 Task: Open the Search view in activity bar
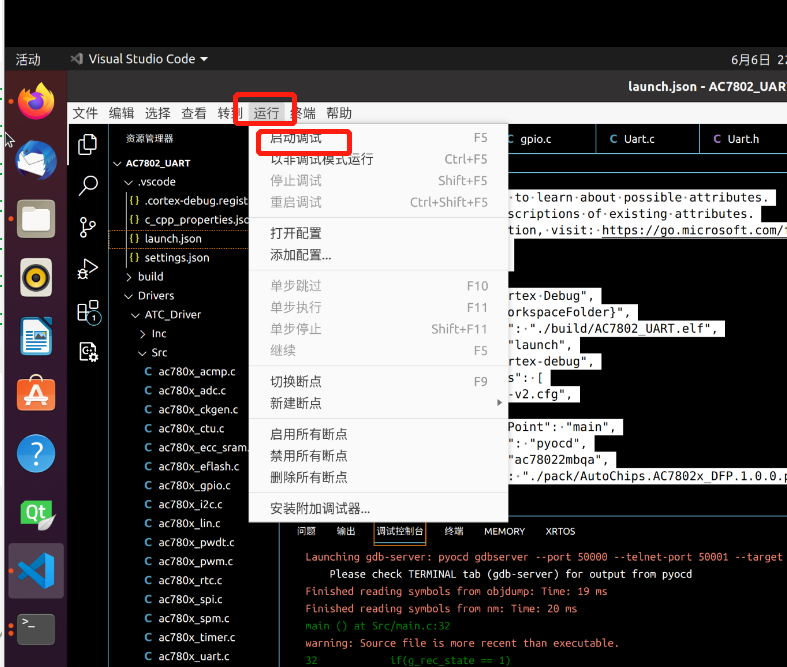click(x=88, y=185)
